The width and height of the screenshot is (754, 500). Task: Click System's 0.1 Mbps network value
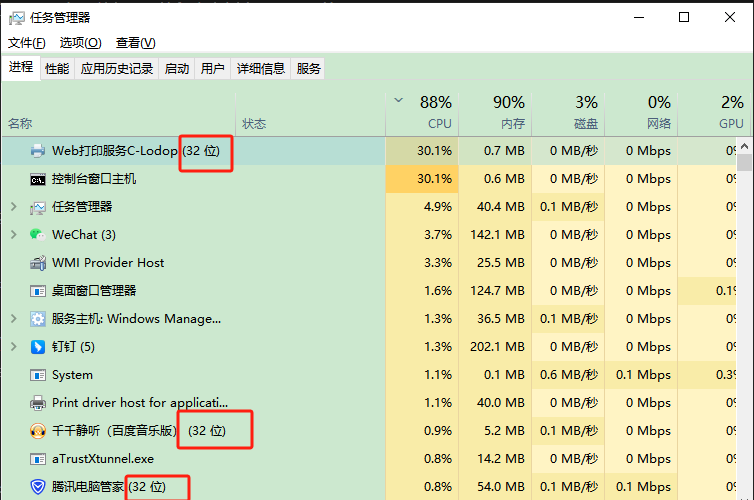point(643,375)
